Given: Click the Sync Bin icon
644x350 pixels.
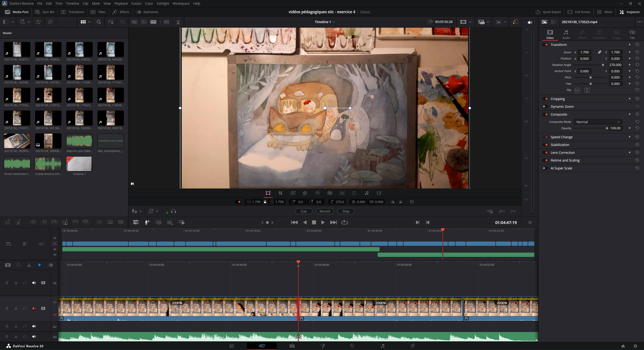Looking at the screenshot, I should pos(44,12).
